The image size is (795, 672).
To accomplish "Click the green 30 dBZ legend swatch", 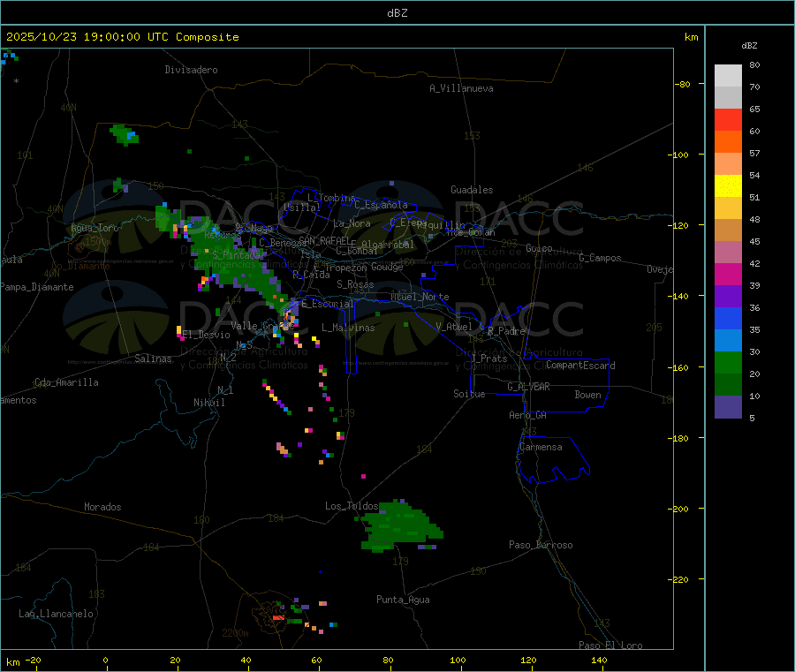I will coord(728,362).
